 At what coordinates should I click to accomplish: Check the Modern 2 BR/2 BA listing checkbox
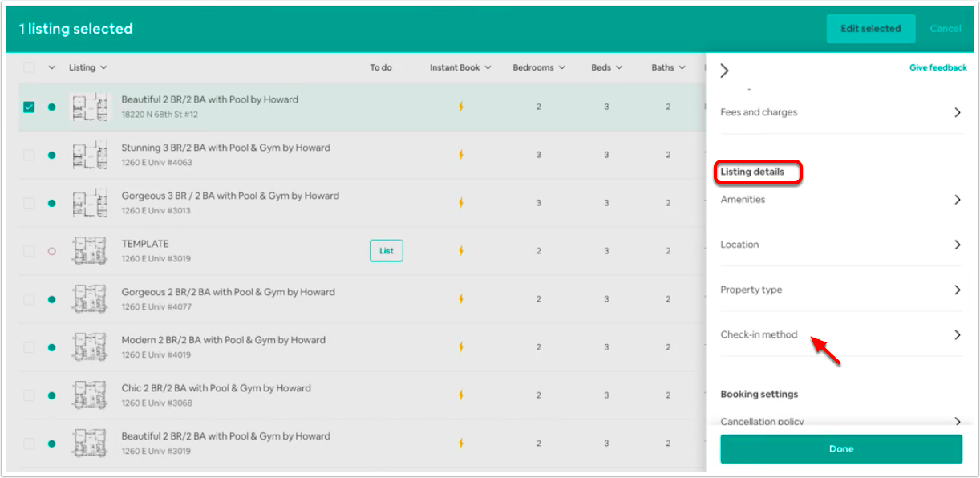pos(29,347)
